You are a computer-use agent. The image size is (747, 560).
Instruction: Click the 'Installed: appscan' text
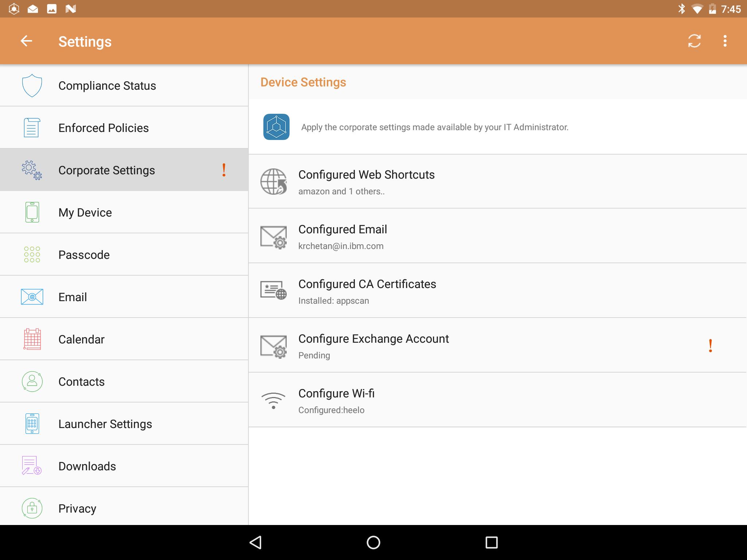coord(334,301)
